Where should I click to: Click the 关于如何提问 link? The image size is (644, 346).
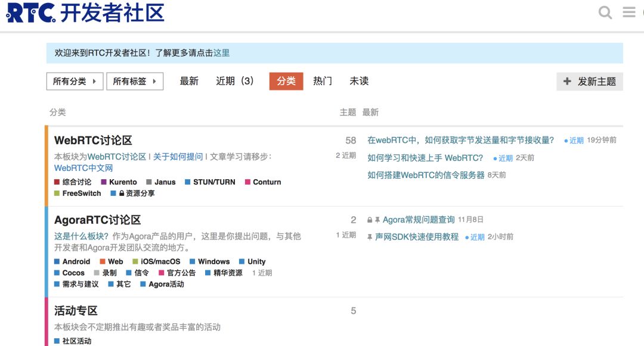pyautogui.click(x=178, y=157)
